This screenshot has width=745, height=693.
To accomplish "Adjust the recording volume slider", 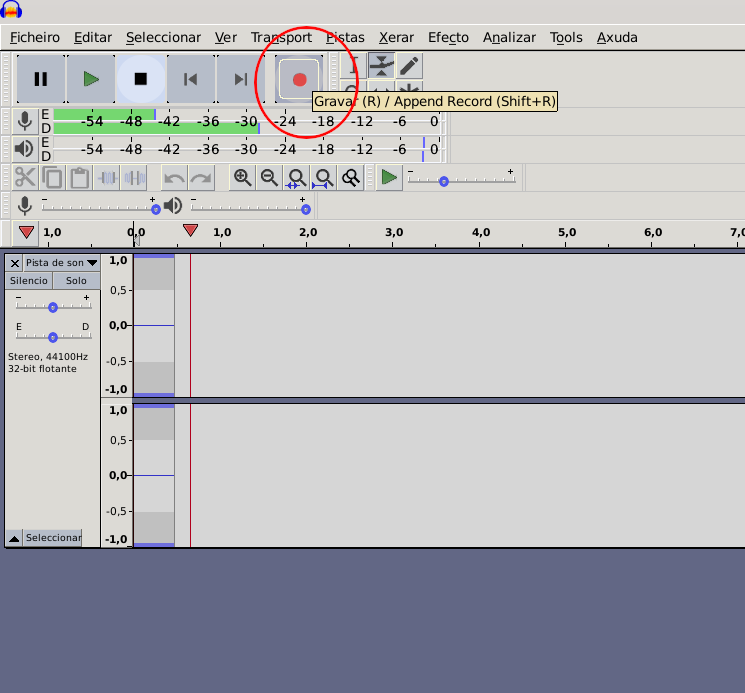I will tap(99, 207).
